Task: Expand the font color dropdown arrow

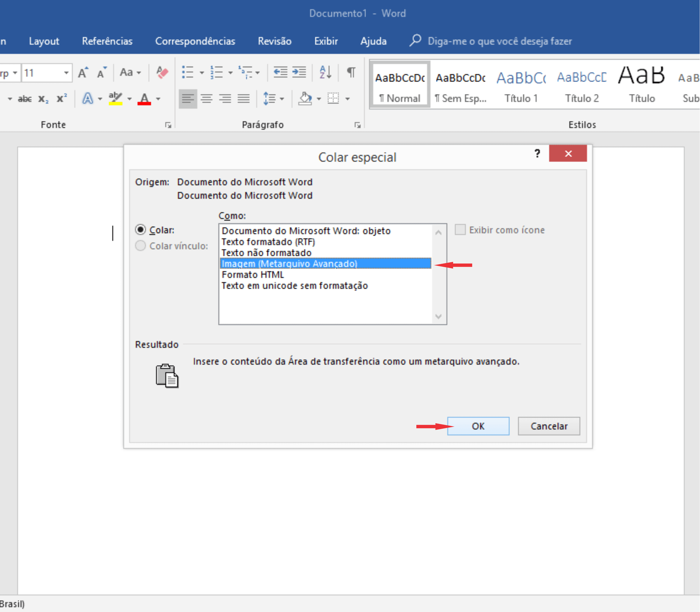Action: click(x=158, y=99)
